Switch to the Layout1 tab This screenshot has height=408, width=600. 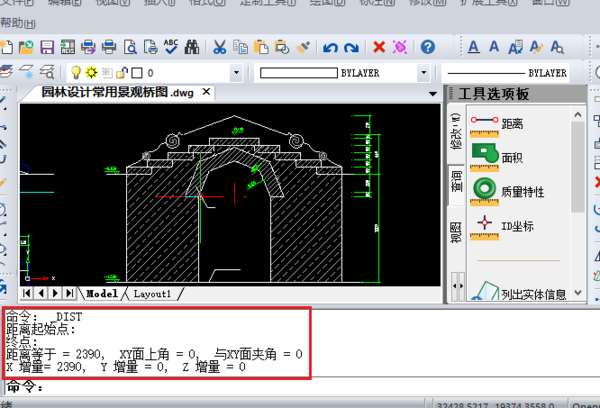(x=152, y=294)
